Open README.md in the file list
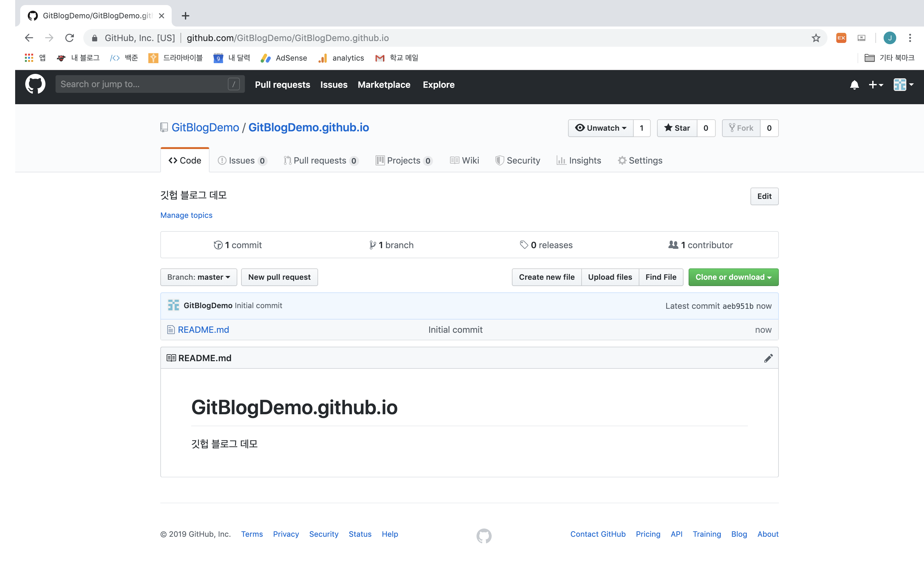 (x=203, y=330)
